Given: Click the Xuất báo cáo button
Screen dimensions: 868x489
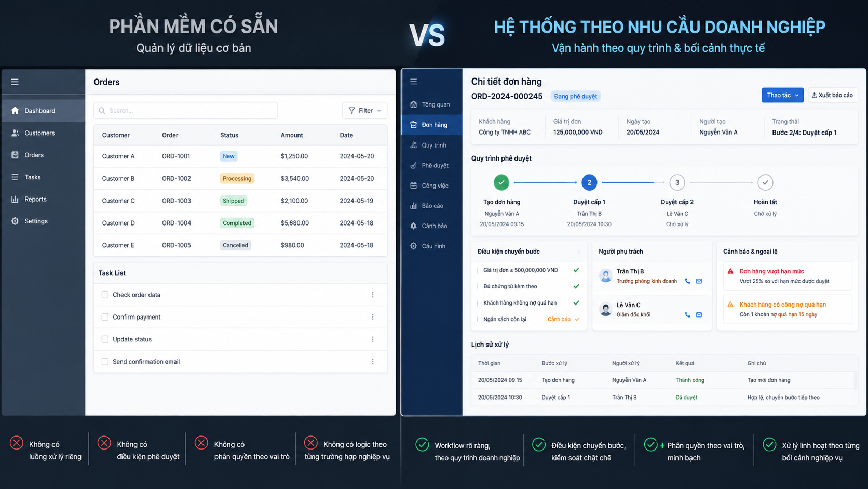Looking at the screenshot, I should (x=833, y=95).
